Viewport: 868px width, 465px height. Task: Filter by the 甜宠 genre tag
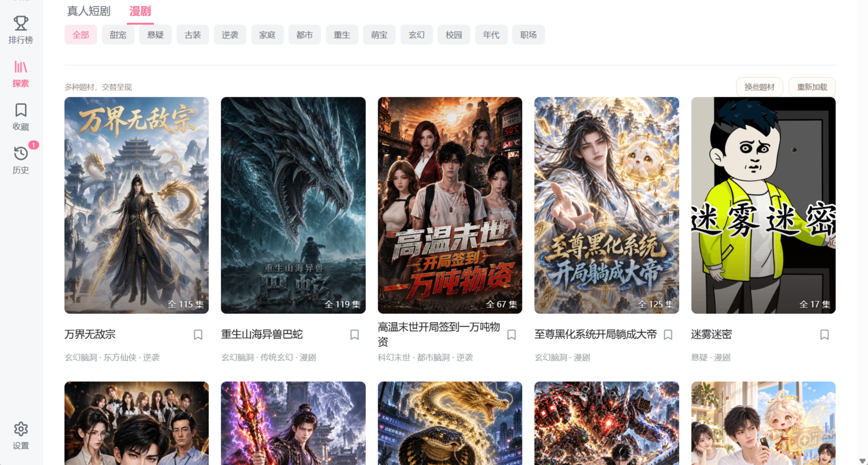[x=118, y=35]
